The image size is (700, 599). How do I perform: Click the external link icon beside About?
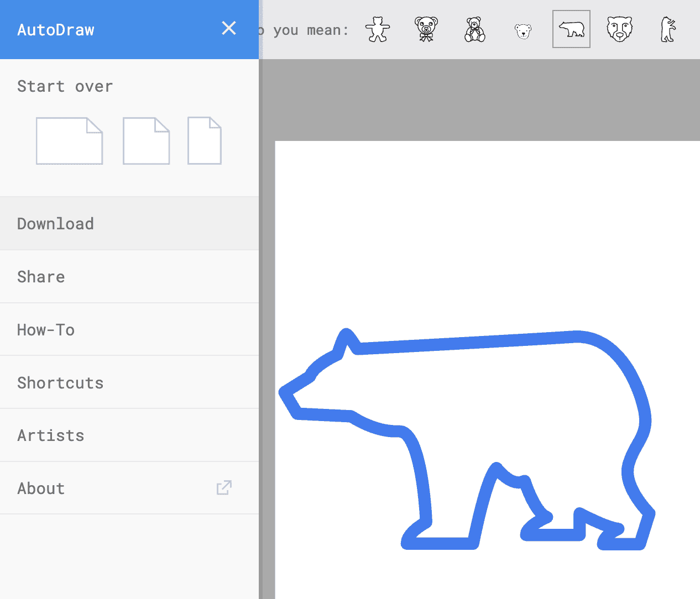tap(224, 487)
